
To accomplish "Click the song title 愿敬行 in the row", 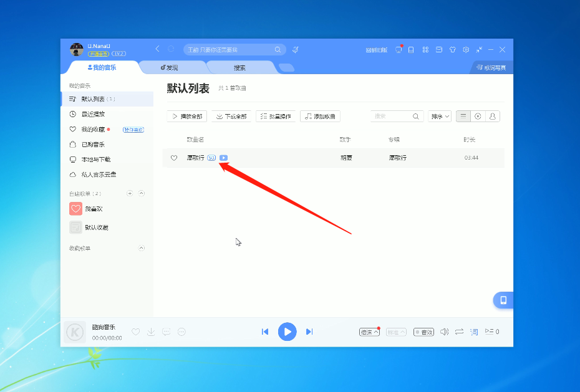I will [x=195, y=158].
